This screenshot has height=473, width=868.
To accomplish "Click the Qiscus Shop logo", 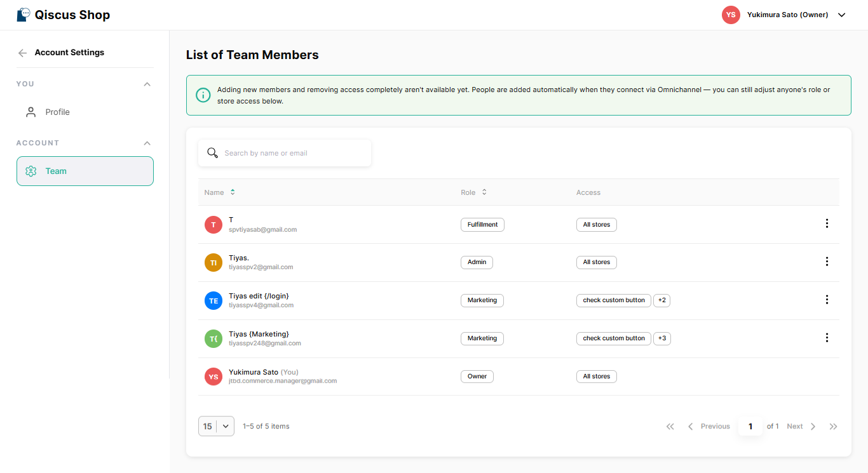I will point(64,15).
